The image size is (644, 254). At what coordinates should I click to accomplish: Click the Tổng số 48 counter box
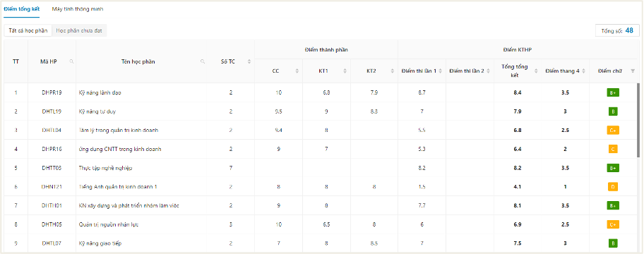click(x=617, y=31)
